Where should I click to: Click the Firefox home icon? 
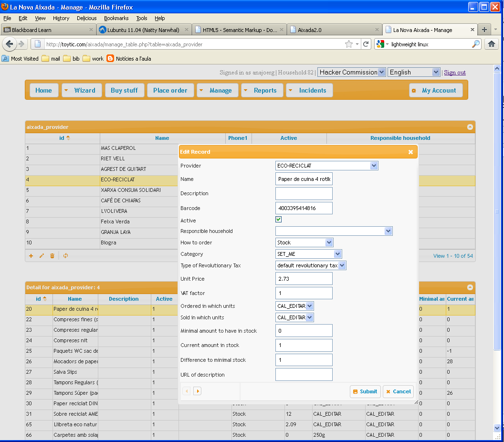491,44
